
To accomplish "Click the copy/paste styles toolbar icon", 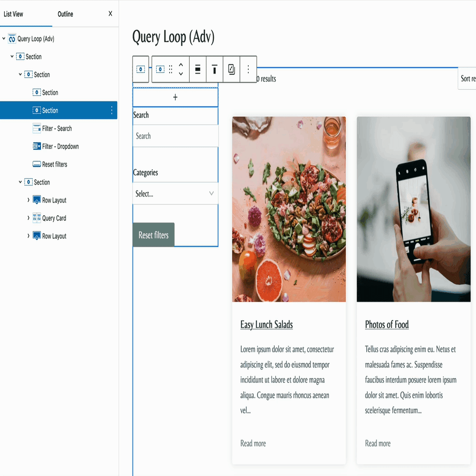I will point(231,69).
